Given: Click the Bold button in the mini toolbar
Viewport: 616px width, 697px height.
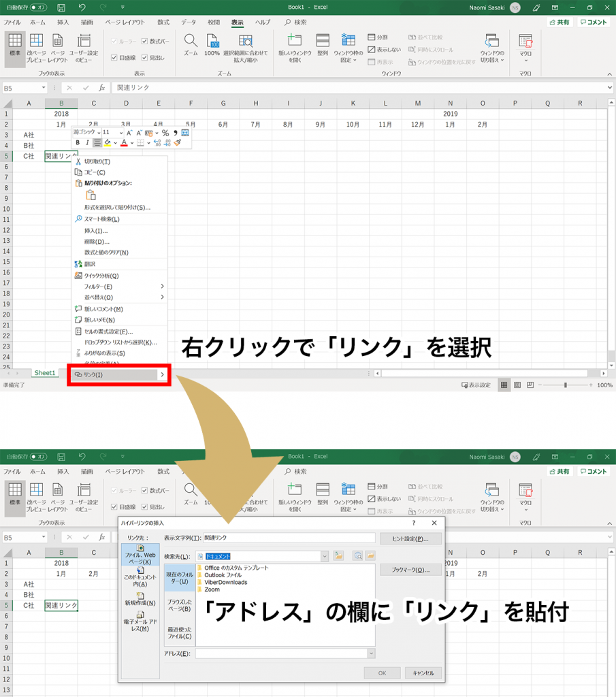Looking at the screenshot, I should click(78, 143).
